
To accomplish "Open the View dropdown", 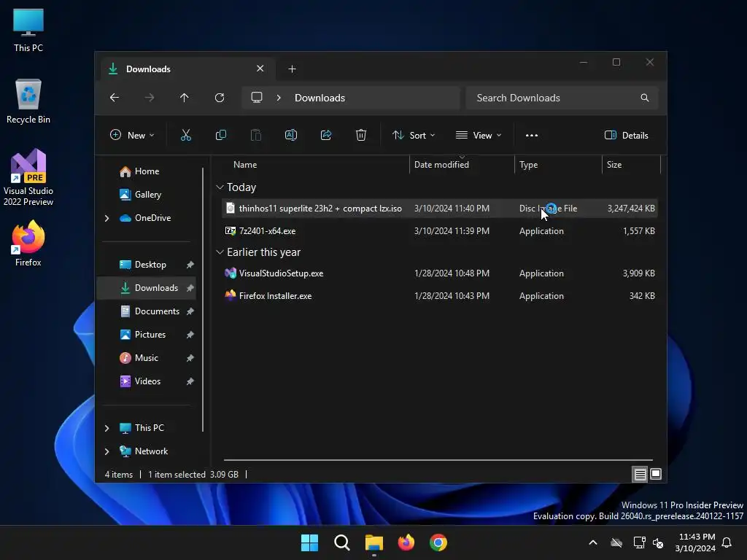I will point(479,135).
